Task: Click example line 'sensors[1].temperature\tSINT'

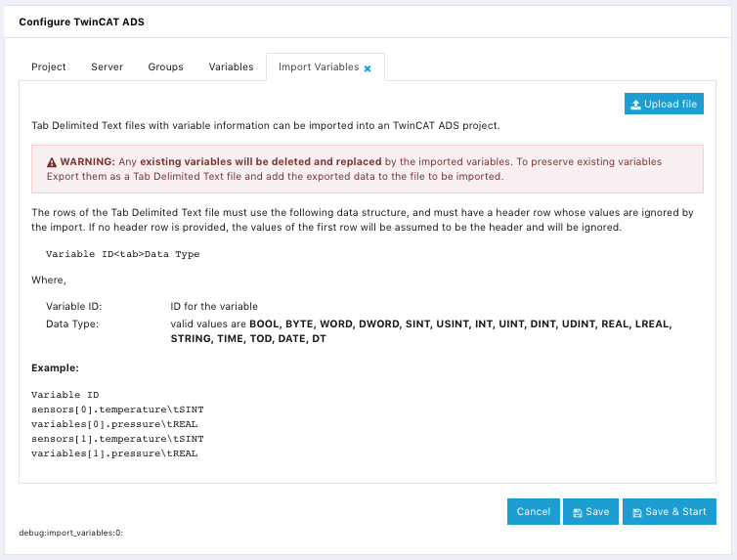Action: (117, 439)
